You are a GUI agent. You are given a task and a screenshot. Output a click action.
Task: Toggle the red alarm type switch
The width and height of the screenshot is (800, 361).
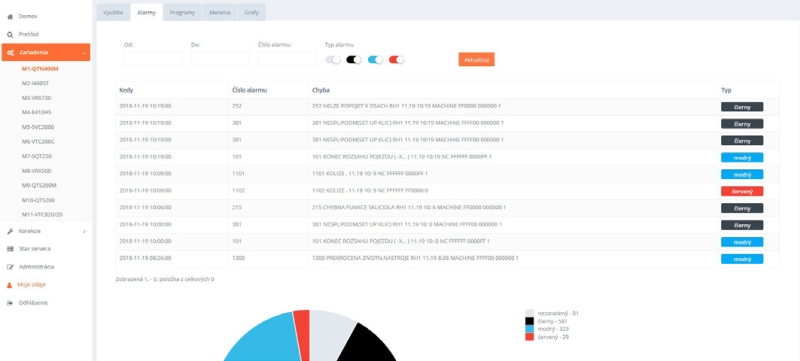pyautogui.click(x=396, y=60)
